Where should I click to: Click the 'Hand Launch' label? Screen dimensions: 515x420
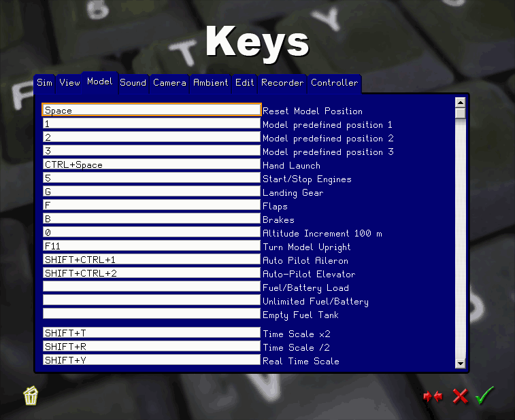point(291,165)
